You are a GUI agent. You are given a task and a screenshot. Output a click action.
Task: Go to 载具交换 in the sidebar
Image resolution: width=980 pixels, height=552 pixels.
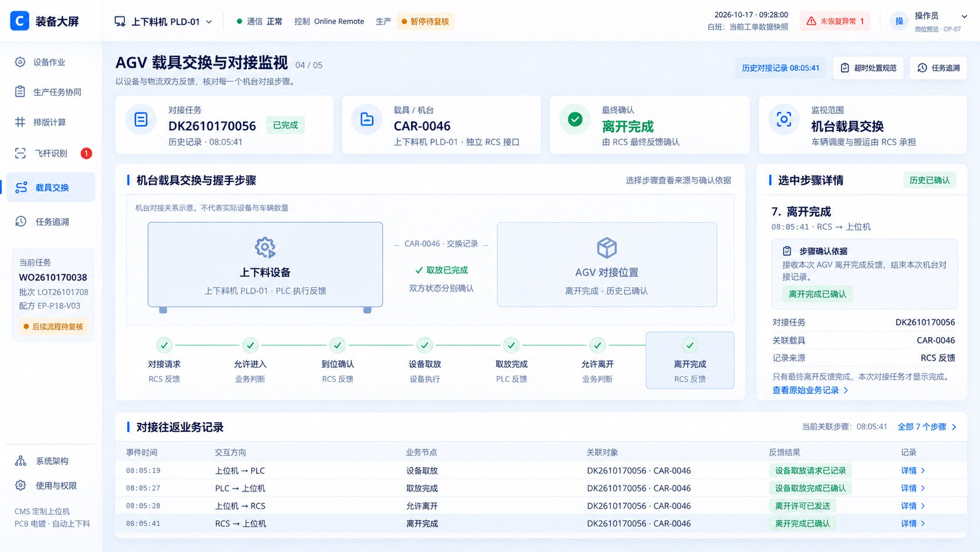tap(51, 187)
